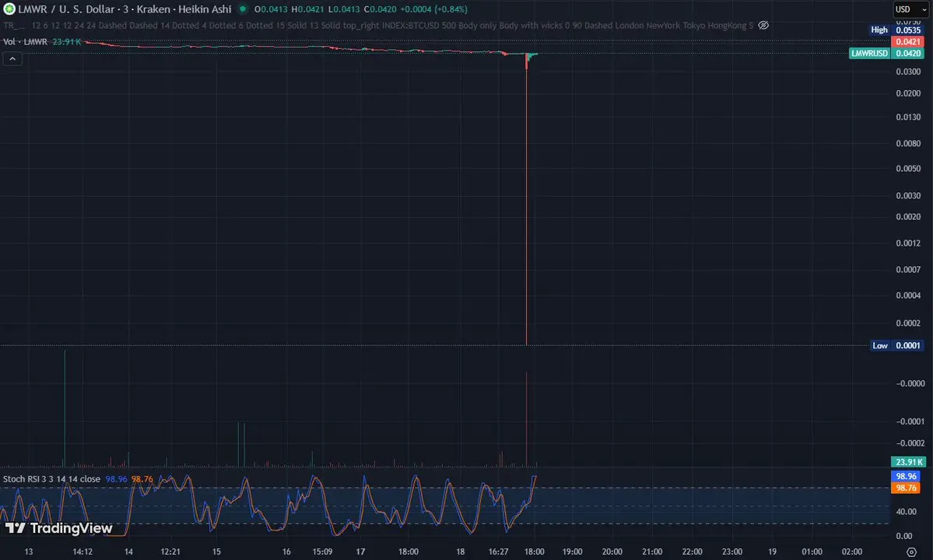933x560 pixels.
Task: Click the 0.0007 price axis label
Action: [908, 269]
